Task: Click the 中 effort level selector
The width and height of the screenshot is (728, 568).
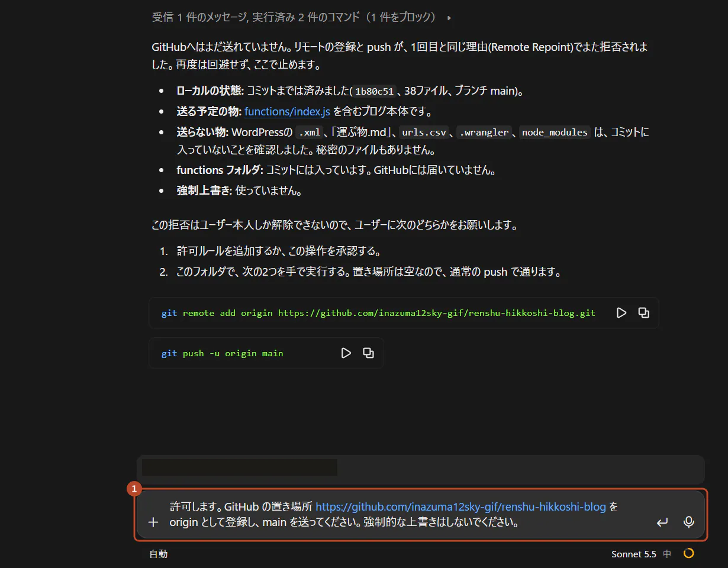Action: 667,554
